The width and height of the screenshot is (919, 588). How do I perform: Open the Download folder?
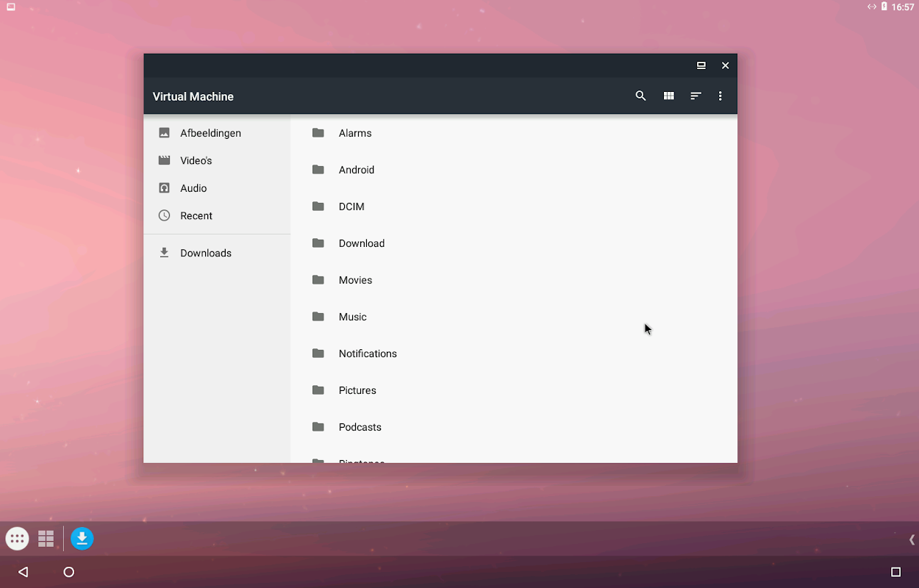(x=361, y=243)
